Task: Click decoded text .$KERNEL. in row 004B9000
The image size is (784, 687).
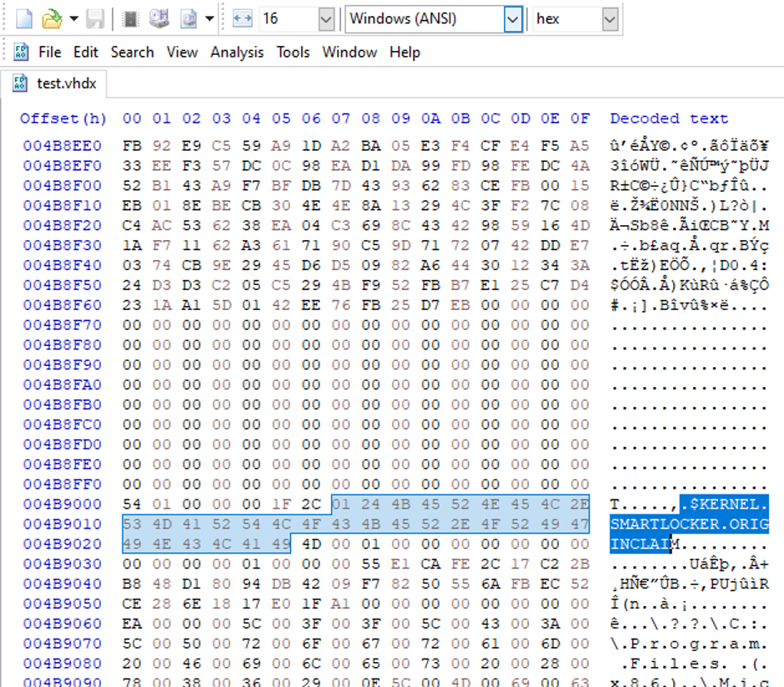Action: point(724,504)
